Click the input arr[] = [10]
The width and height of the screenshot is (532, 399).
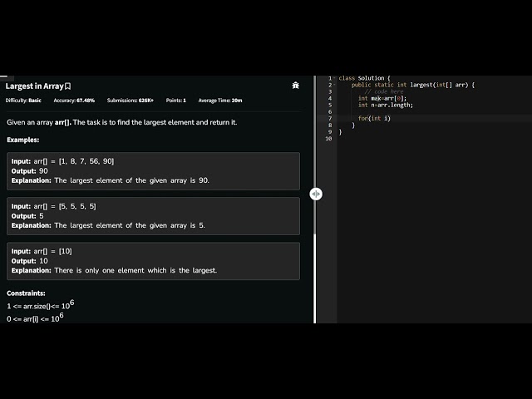[42, 251]
